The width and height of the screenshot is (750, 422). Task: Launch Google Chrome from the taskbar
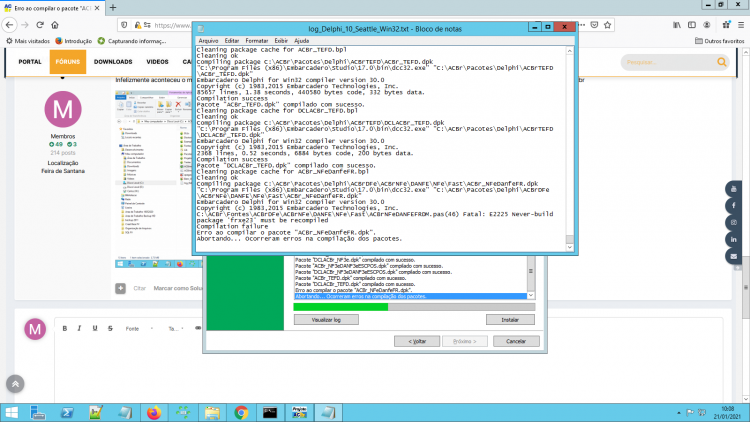pyautogui.click(x=241, y=412)
